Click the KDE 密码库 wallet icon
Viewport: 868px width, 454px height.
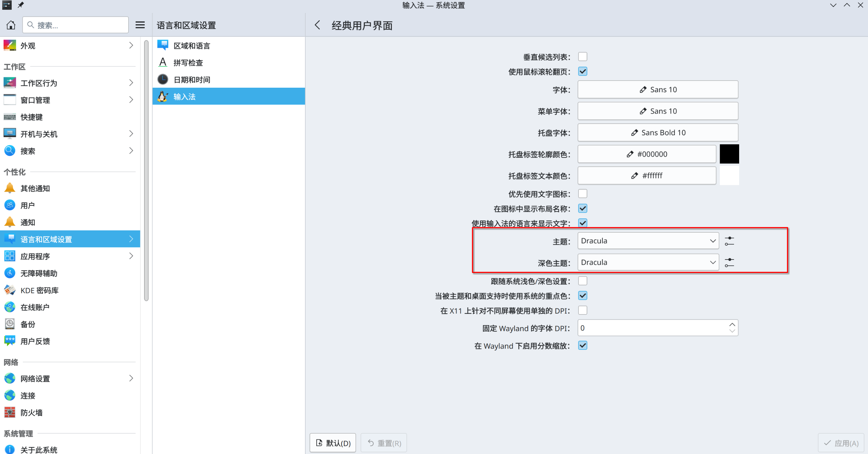pyautogui.click(x=10, y=290)
